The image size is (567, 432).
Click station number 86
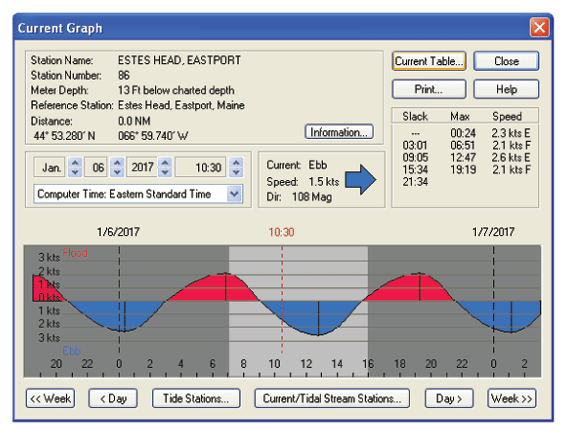coord(124,75)
